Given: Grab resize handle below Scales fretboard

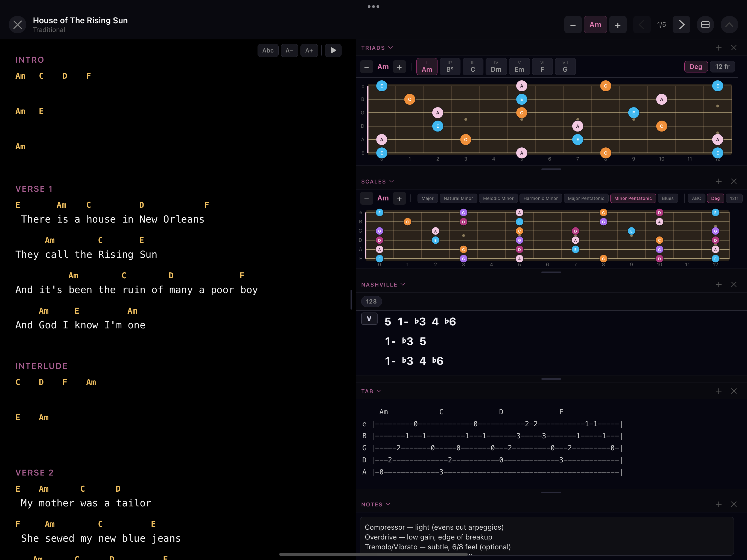Looking at the screenshot, I should [551, 272].
